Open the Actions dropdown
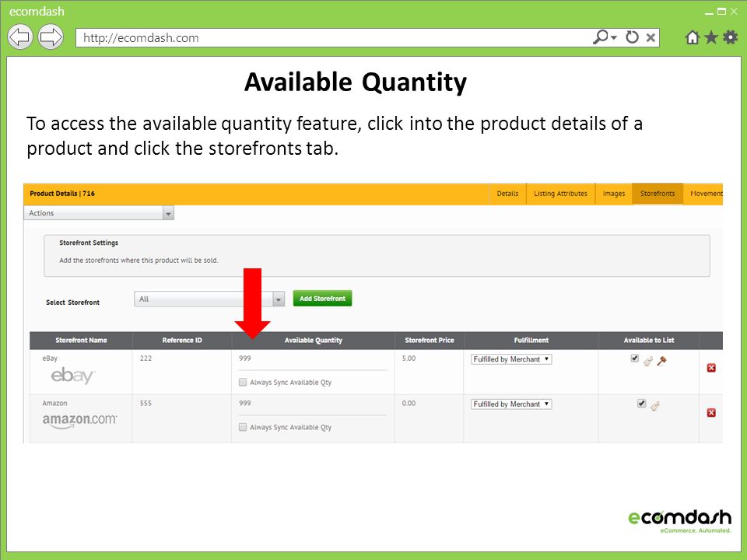The image size is (747, 560). 99,213
